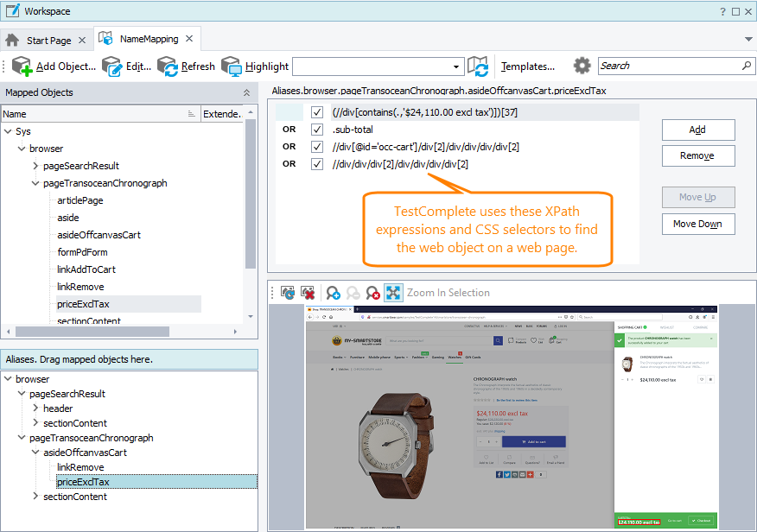The width and height of the screenshot is (757, 532).
Task: Open the dropdown next to Highlight
Action: (x=457, y=66)
